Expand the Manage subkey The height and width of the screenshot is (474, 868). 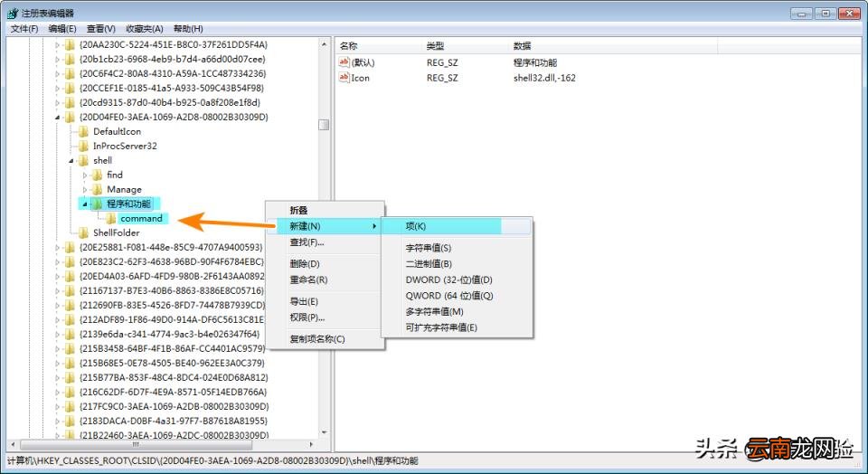tap(85, 189)
